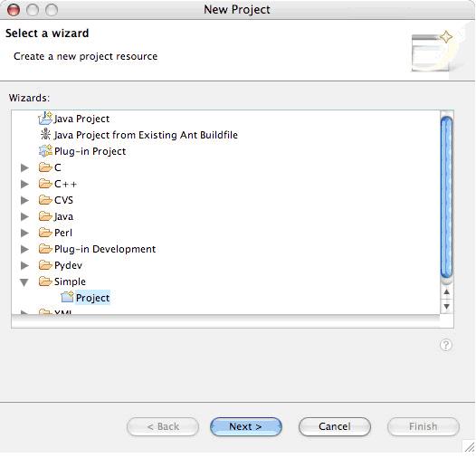Image resolution: width=476 pixels, height=458 pixels.
Task: Expand the Plug-in Development category
Action: click(24, 249)
